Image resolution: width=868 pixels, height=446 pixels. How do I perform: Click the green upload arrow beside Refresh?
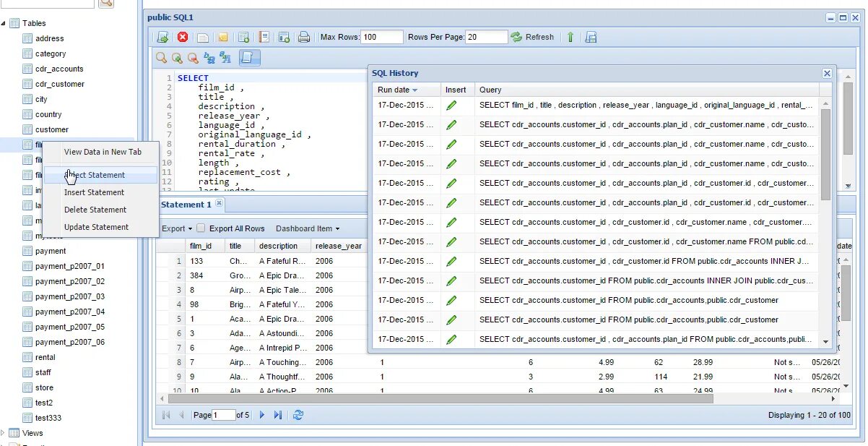coord(570,37)
